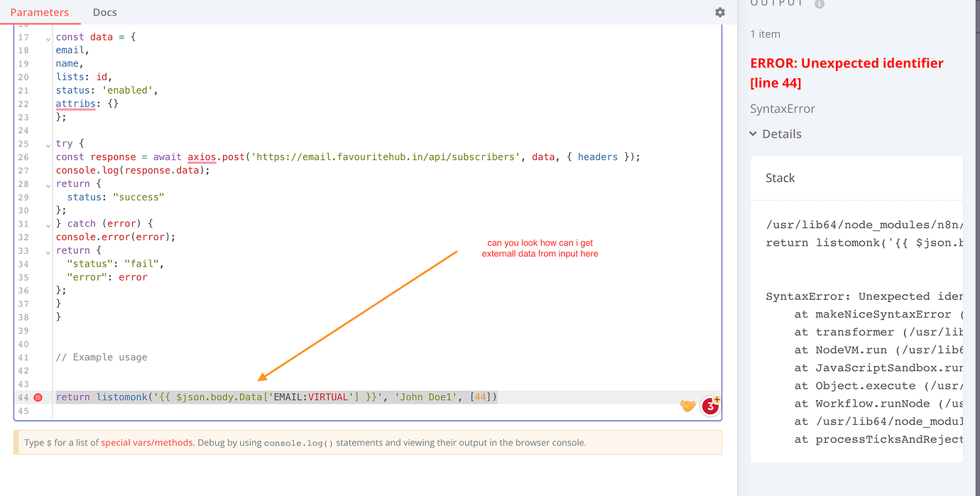
Task: Select the Parameters tab
Action: pos(40,12)
